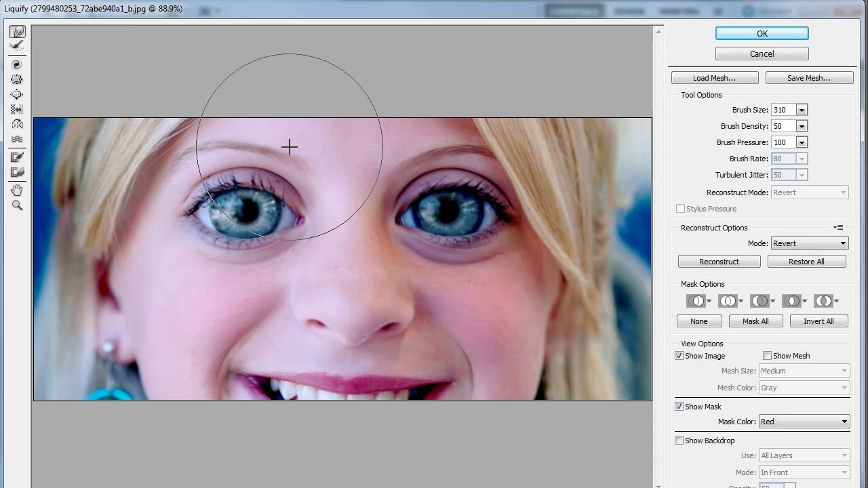Click the Brush Pressure input field
The width and height of the screenshot is (868, 488).
783,142
